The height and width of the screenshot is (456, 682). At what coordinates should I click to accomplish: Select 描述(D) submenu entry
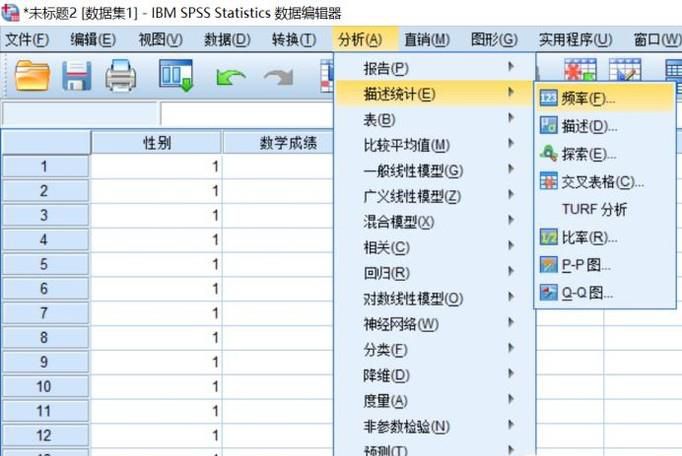tap(589, 126)
